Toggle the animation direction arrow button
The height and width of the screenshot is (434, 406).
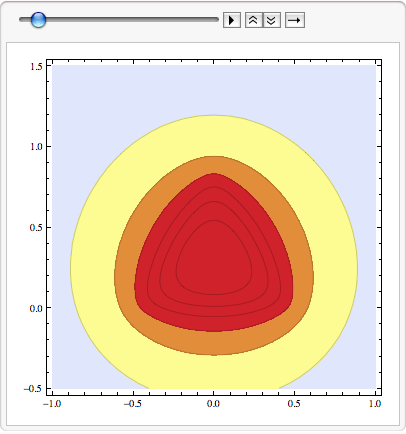tap(295, 20)
